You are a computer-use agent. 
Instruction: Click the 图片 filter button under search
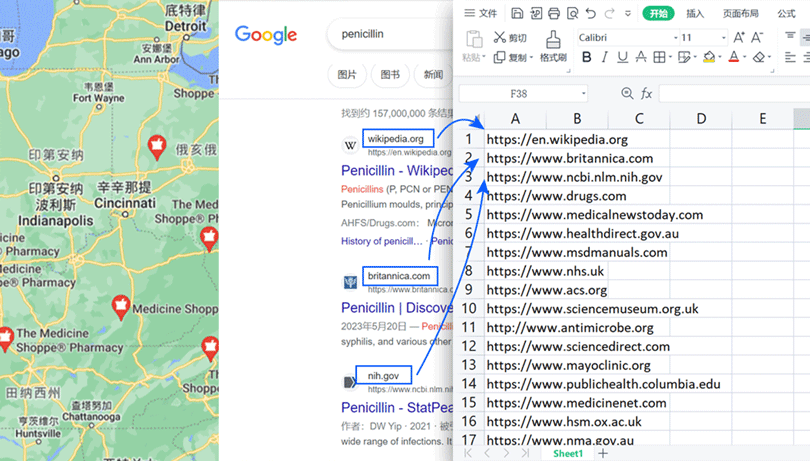click(x=347, y=75)
